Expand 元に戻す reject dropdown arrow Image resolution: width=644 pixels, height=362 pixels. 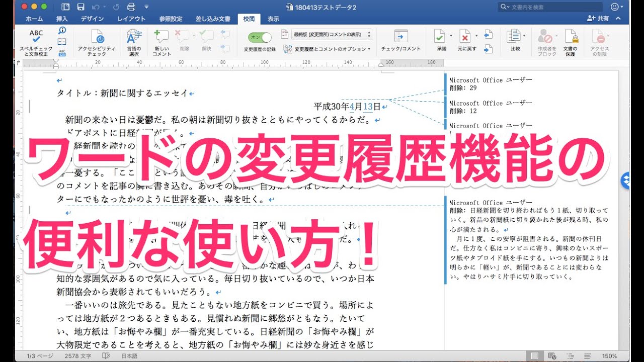click(x=476, y=36)
